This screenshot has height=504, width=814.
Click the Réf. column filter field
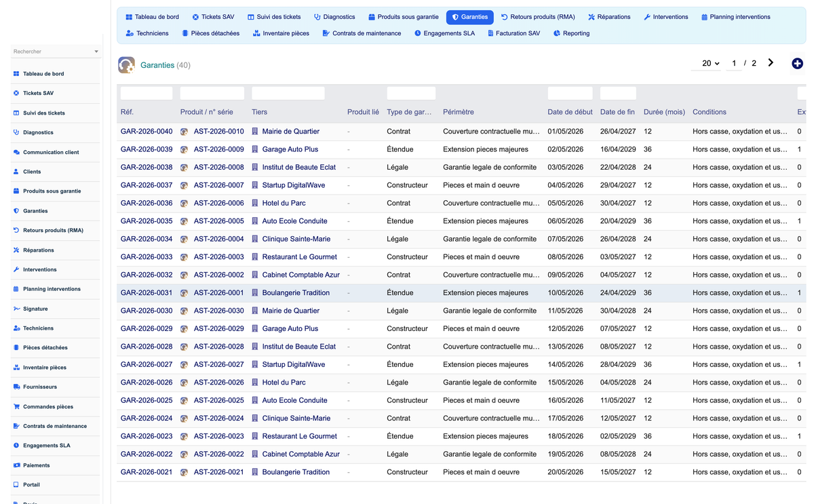tap(147, 94)
